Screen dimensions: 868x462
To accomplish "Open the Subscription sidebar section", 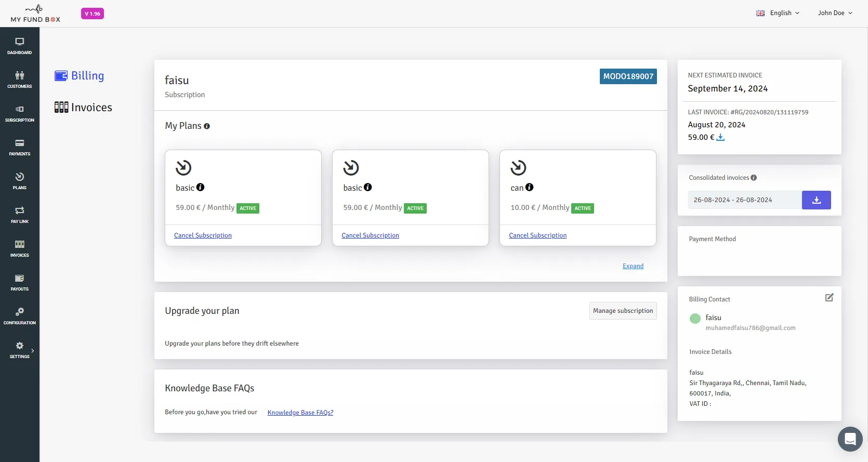I will [x=20, y=113].
